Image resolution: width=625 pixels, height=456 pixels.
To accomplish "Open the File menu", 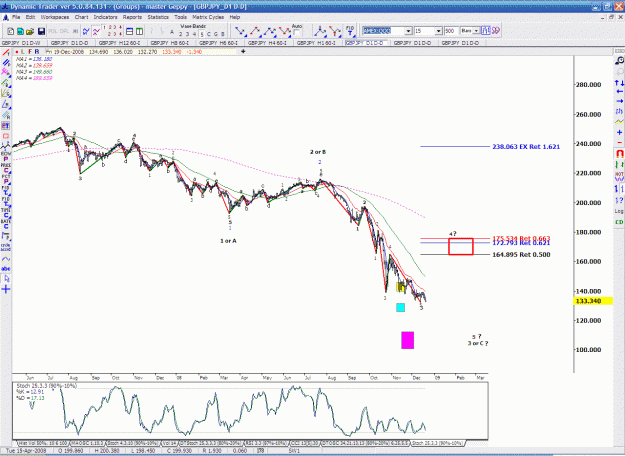I will pos(16,17).
